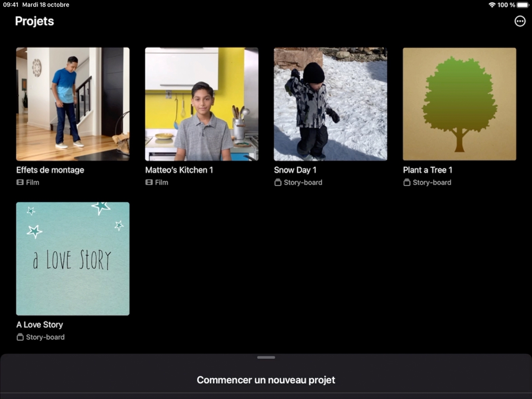Expand the new project sheet using grabber handle
Screen dimensions: 532x399
click(266, 357)
